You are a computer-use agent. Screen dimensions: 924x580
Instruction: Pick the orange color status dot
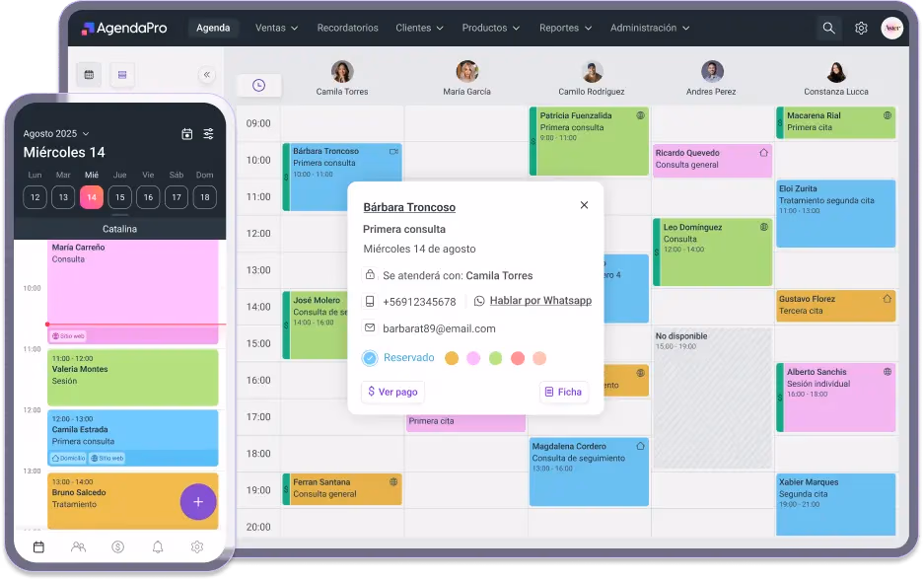click(x=452, y=358)
